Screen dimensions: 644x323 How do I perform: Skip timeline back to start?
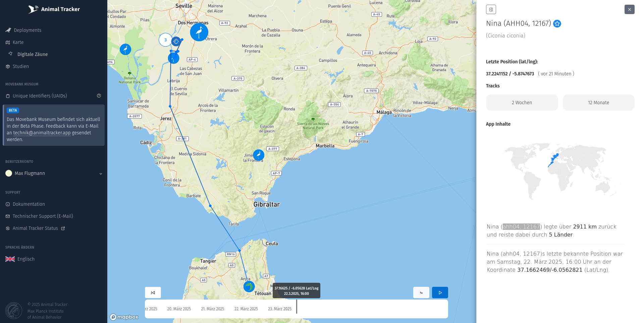[153, 293]
